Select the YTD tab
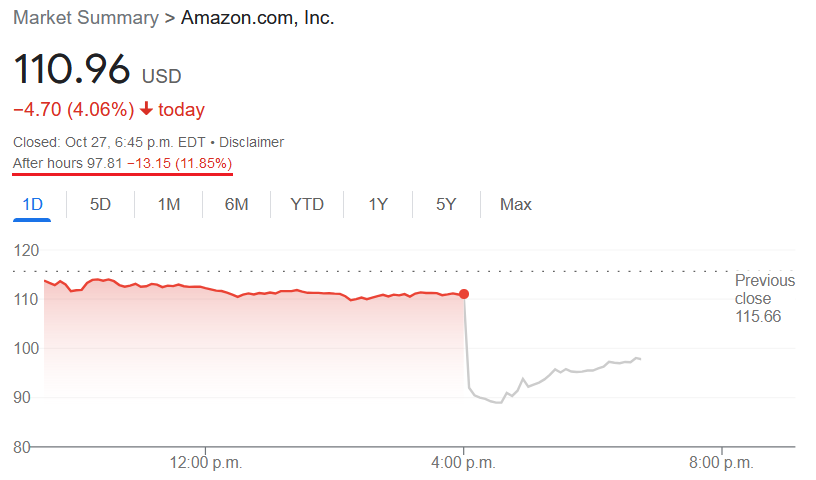Screen dimensions: 816x480 307,205
